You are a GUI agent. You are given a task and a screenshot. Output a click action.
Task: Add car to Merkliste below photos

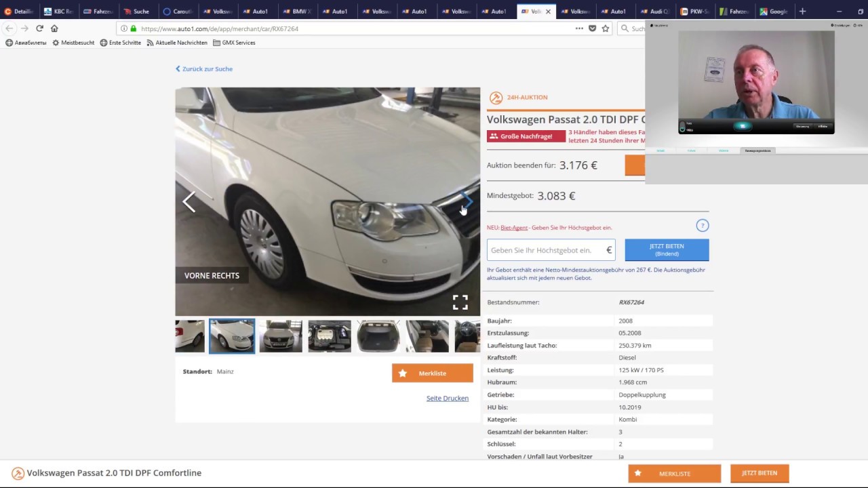coord(433,373)
